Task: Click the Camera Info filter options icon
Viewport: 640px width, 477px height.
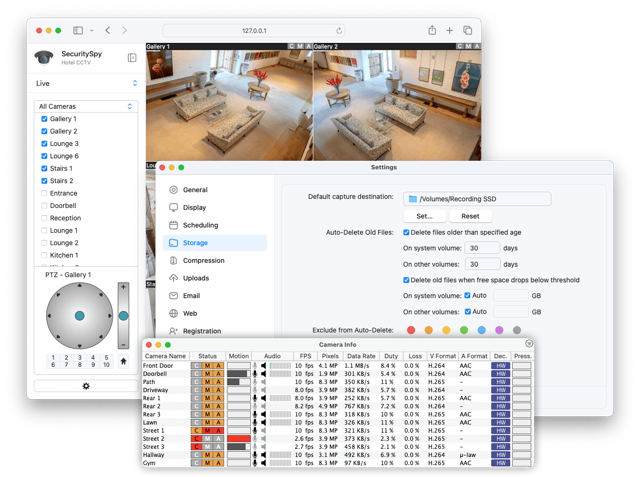Action: pyautogui.click(x=529, y=344)
